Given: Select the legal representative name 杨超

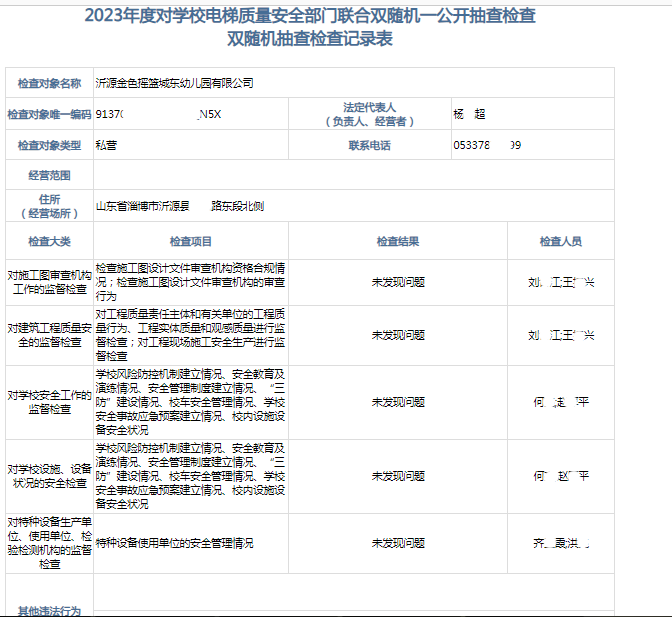Looking at the screenshot, I should 469,115.
